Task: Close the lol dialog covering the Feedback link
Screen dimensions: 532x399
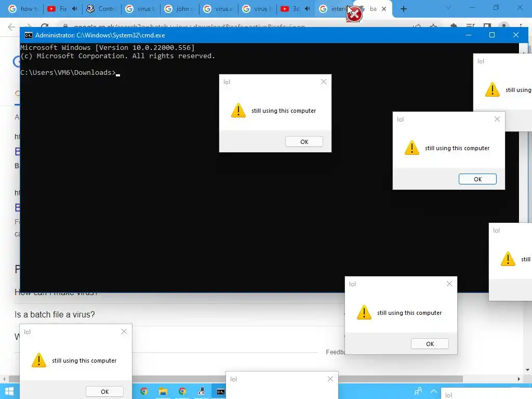Action: (449, 284)
